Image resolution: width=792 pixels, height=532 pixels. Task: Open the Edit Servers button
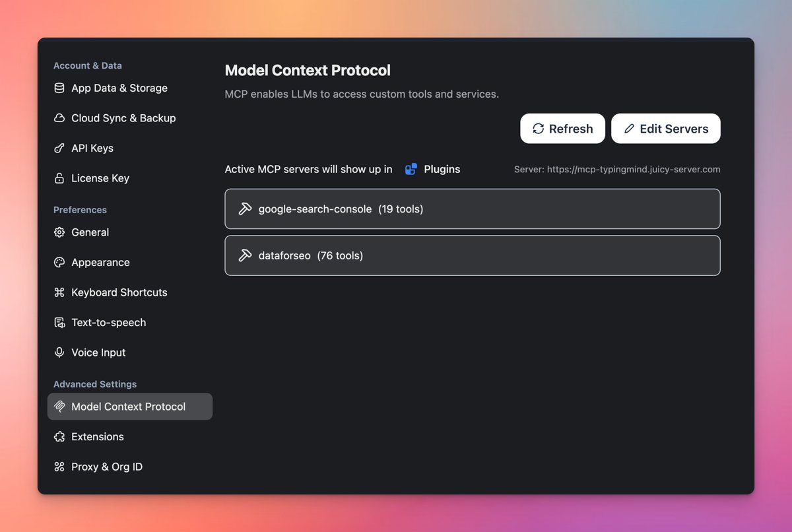coord(665,129)
